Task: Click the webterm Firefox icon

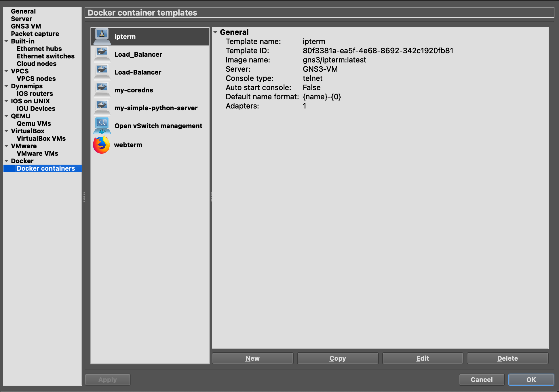Action: tap(101, 145)
